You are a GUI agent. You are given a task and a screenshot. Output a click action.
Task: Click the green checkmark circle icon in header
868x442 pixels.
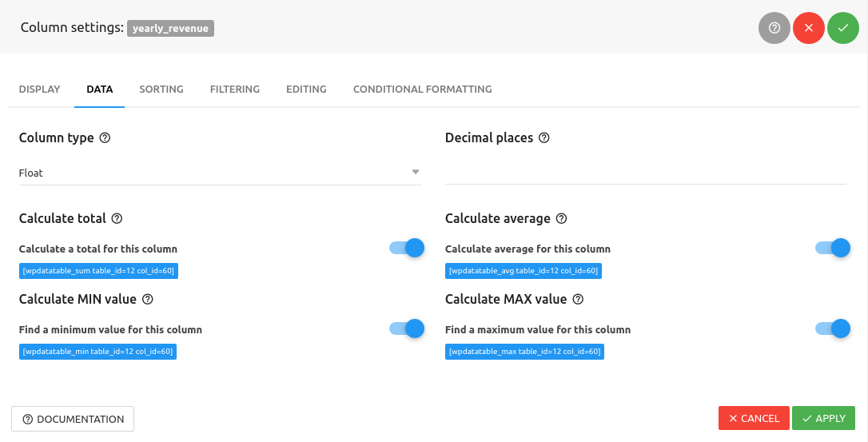[x=842, y=28]
